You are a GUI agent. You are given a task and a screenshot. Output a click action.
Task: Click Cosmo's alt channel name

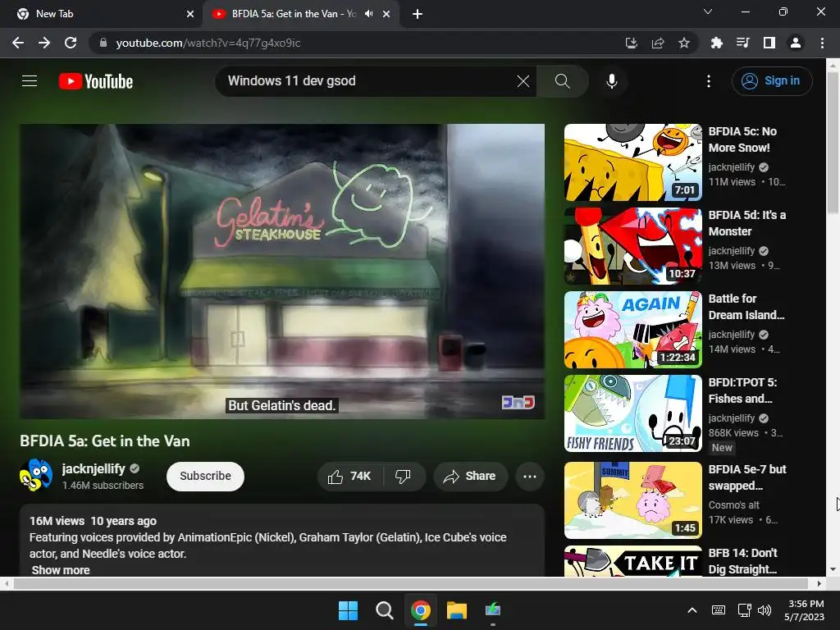tap(733, 504)
